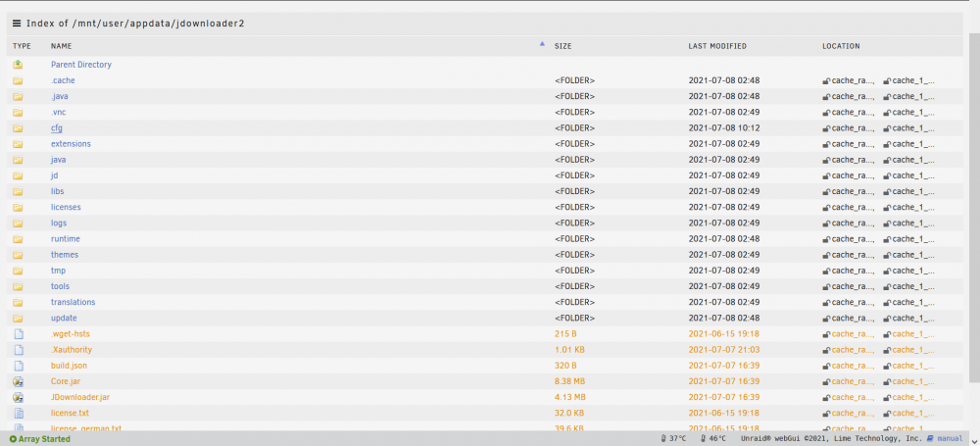Image resolution: width=980 pixels, height=446 pixels.
Task: Open the java folder without the dot
Action: click(58, 160)
